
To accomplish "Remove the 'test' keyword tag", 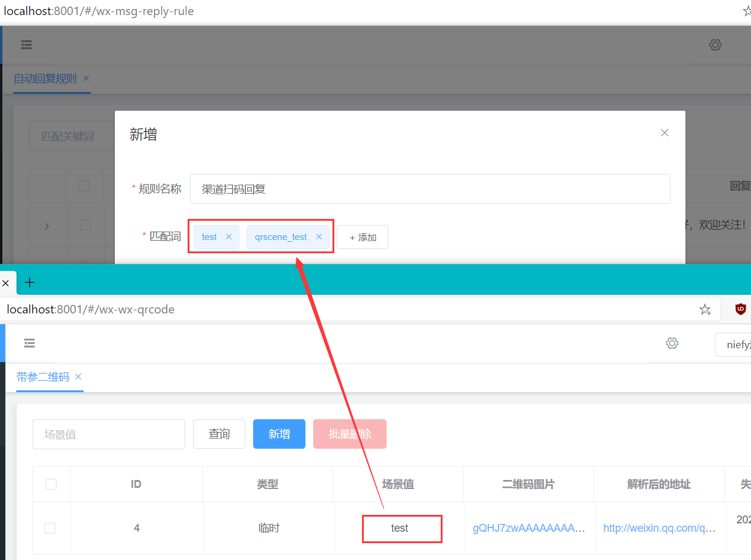I will [x=228, y=237].
